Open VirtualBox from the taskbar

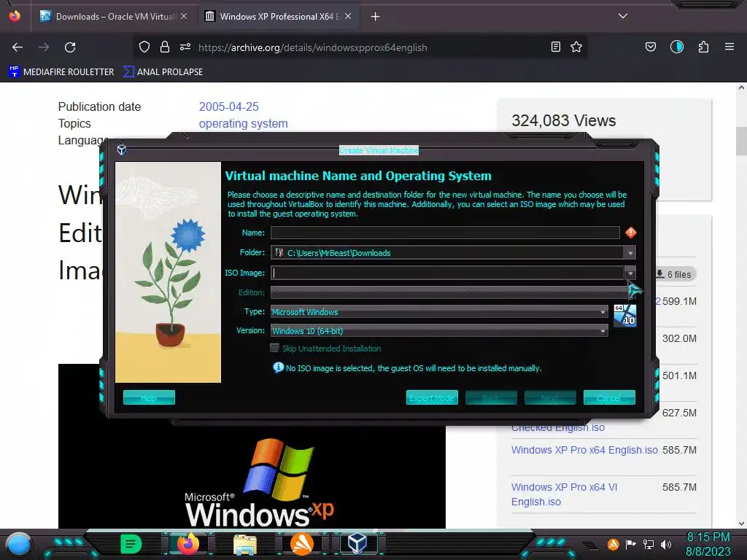[x=357, y=544]
